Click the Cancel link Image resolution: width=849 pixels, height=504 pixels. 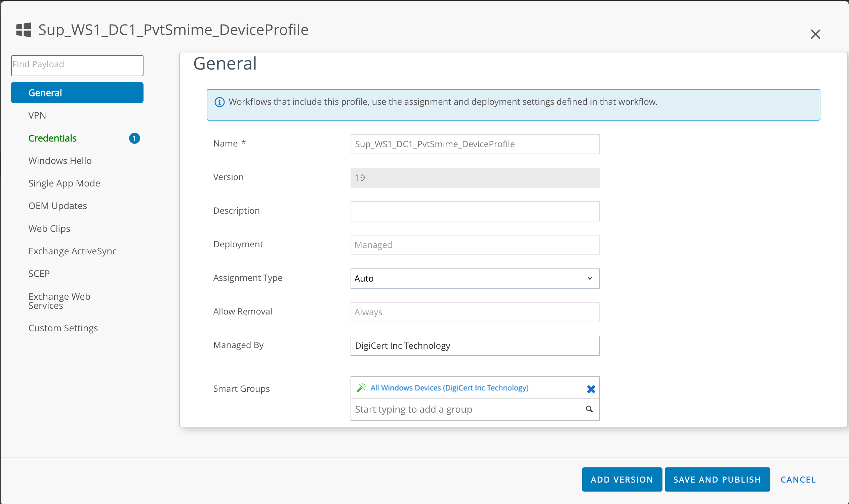(x=798, y=479)
